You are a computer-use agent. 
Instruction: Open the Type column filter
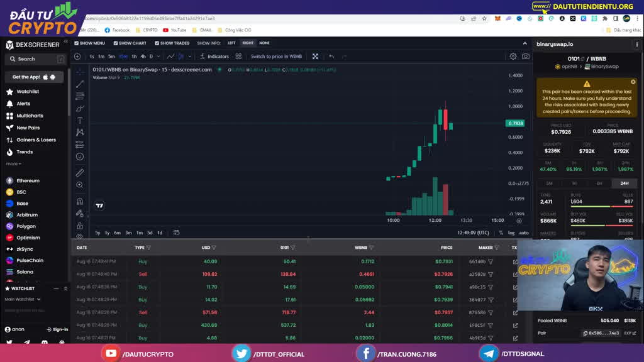(x=148, y=248)
